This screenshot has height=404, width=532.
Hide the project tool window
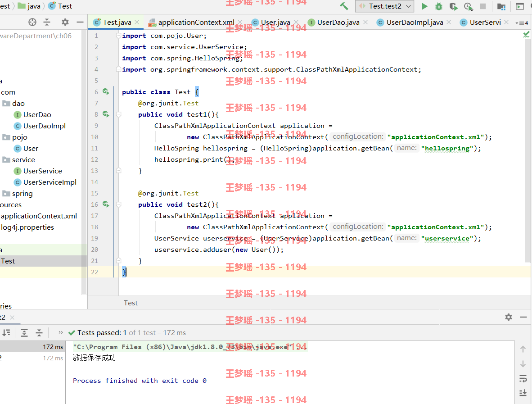tap(80, 22)
